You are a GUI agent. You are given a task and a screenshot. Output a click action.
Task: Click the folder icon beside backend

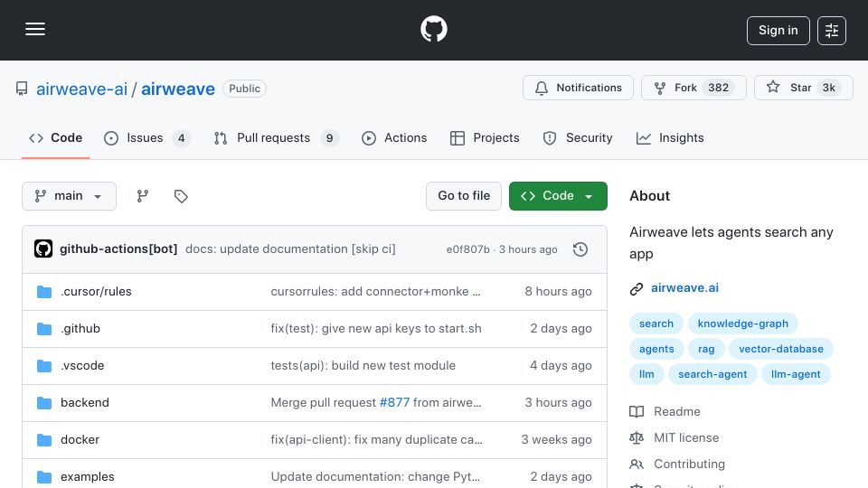(44, 403)
